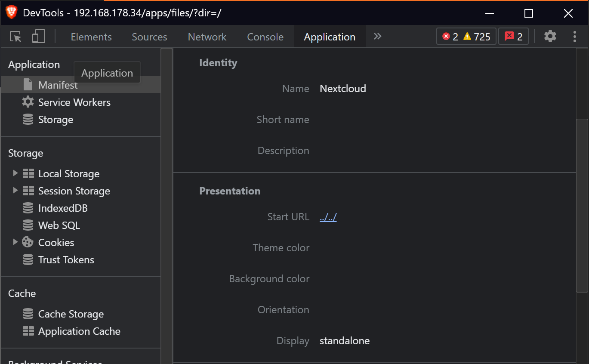This screenshot has height=364, width=589.
Task: Click the Short name label
Action: pos(283,120)
